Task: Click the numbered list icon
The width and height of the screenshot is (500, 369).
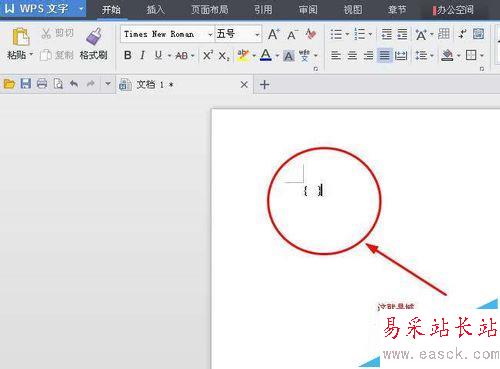Action: (359, 34)
